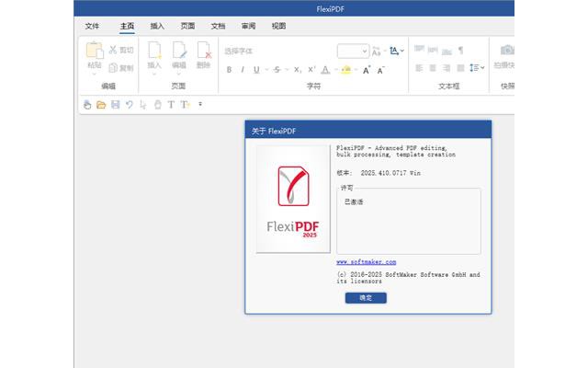Viewport: 588px width, 368px height.
Task: Click the open folder icon in quick access bar
Action: [101, 105]
